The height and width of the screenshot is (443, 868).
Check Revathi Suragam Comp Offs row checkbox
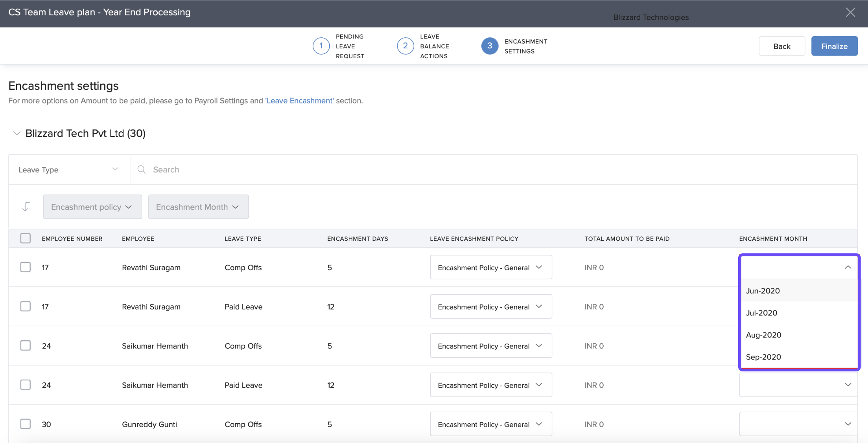tap(26, 267)
